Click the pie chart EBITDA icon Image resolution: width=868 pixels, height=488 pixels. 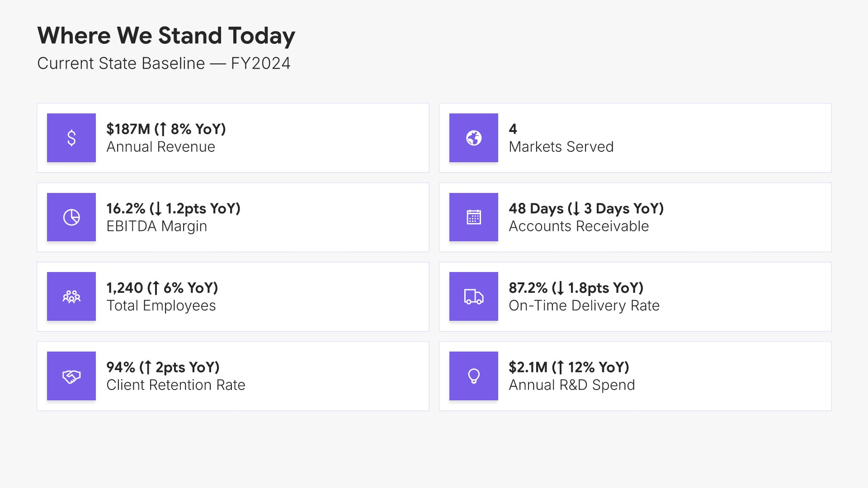[71, 217]
